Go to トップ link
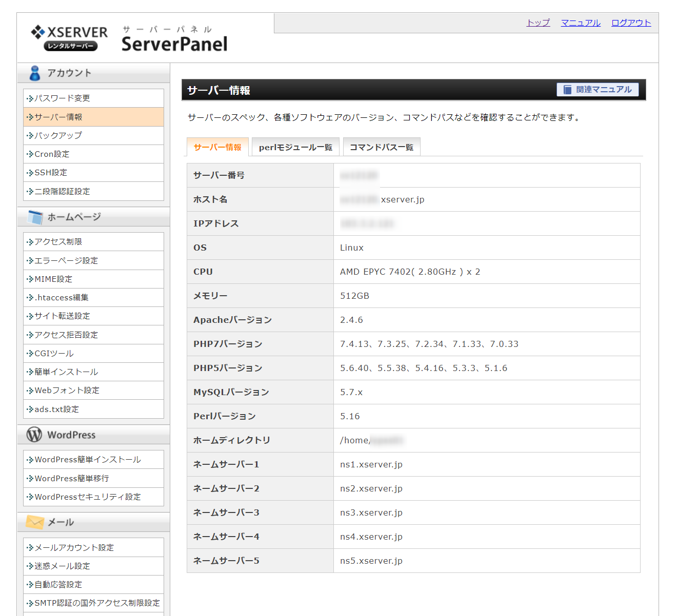The image size is (697, 616). (x=538, y=23)
